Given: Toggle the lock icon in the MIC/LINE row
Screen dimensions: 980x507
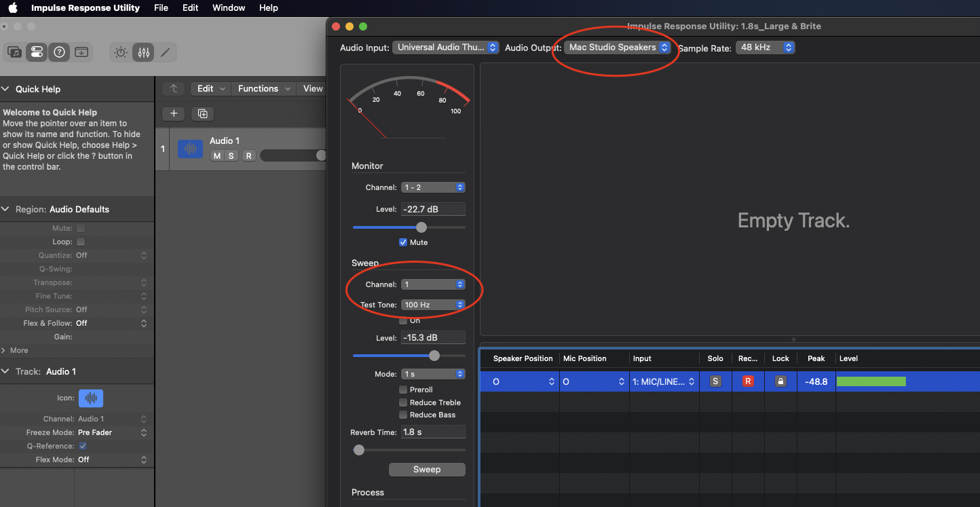Looking at the screenshot, I should pos(780,381).
